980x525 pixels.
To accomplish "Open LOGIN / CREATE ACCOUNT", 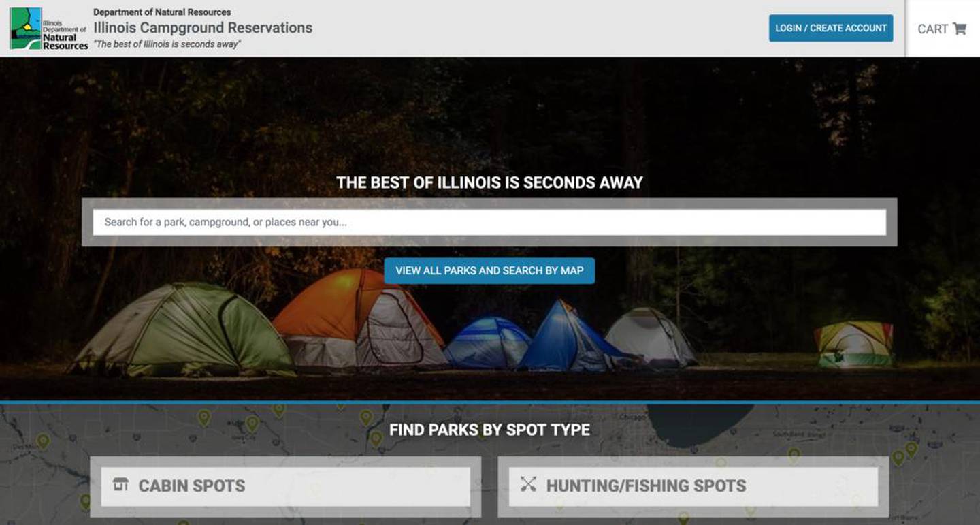I will click(x=831, y=28).
